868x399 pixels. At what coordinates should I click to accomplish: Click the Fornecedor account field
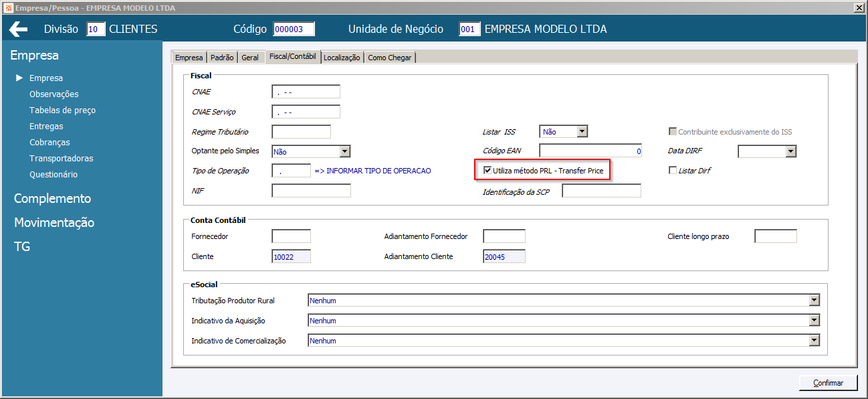pyautogui.click(x=292, y=236)
